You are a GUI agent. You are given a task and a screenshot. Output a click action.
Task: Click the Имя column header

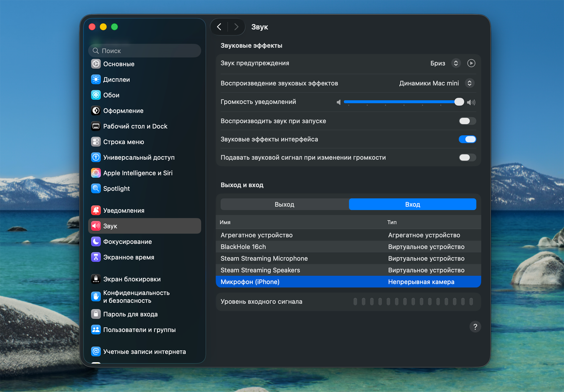click(225, 222)
